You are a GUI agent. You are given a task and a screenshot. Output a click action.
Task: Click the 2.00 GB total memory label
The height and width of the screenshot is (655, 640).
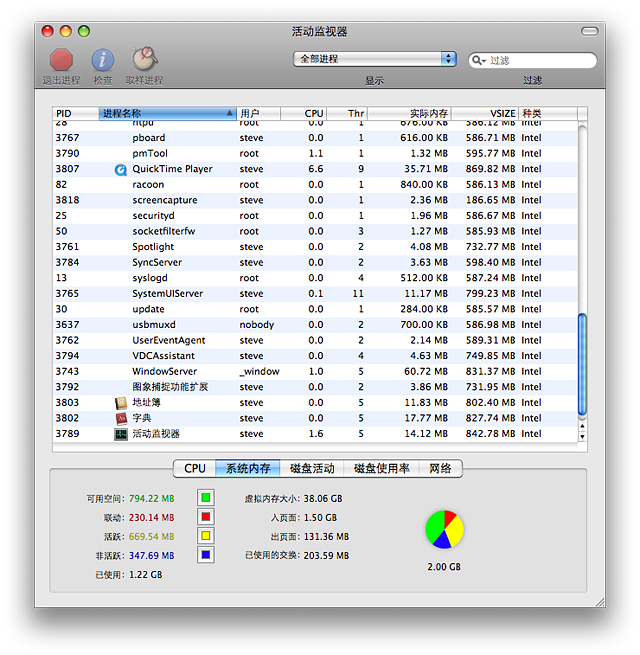pos(444,567)
